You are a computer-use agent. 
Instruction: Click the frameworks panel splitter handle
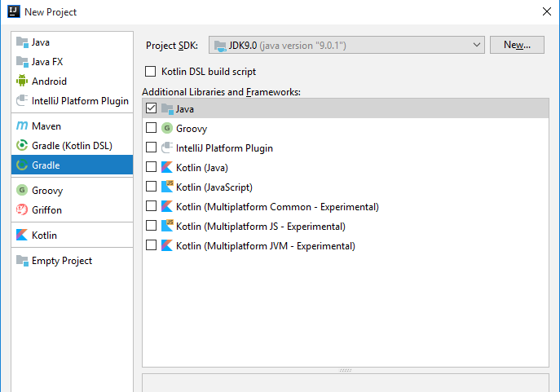tap(346, 370)
